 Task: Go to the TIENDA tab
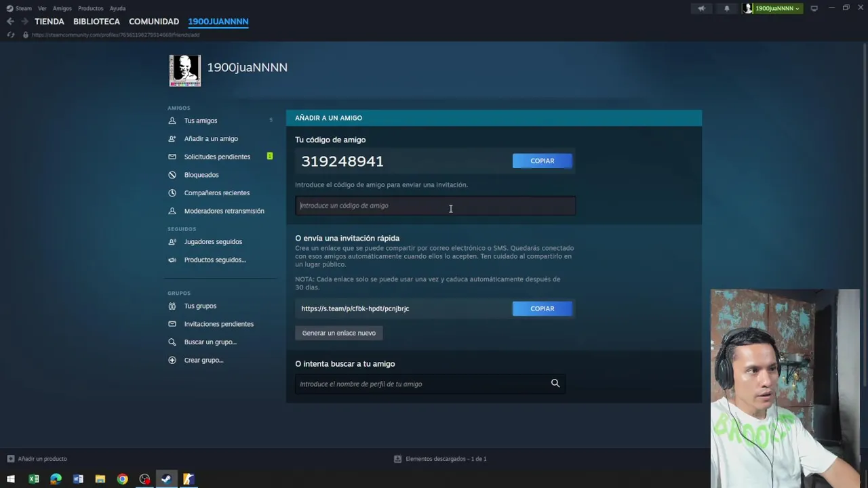(x=50, y=22)
